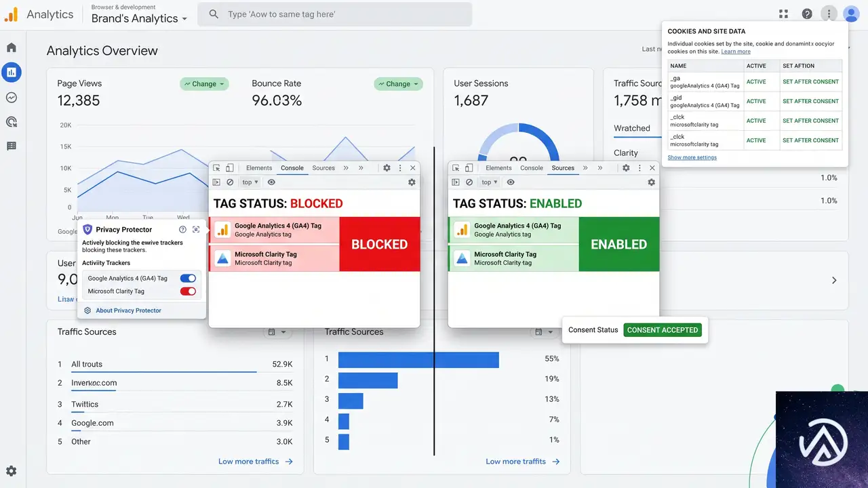Open the user account avatar
This screenshot has width=868, height=488.
pyautogui.click(x=851, y=14)
